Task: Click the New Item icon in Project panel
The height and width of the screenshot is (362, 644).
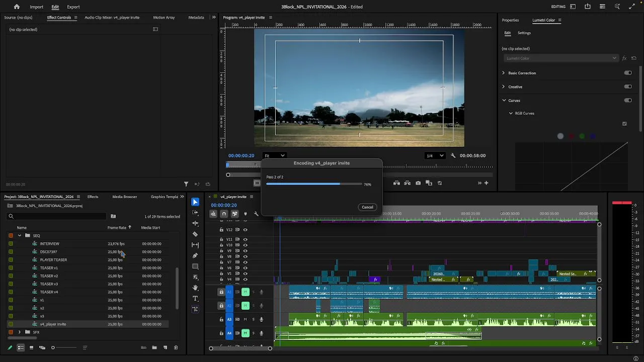Action: (165, 347)
